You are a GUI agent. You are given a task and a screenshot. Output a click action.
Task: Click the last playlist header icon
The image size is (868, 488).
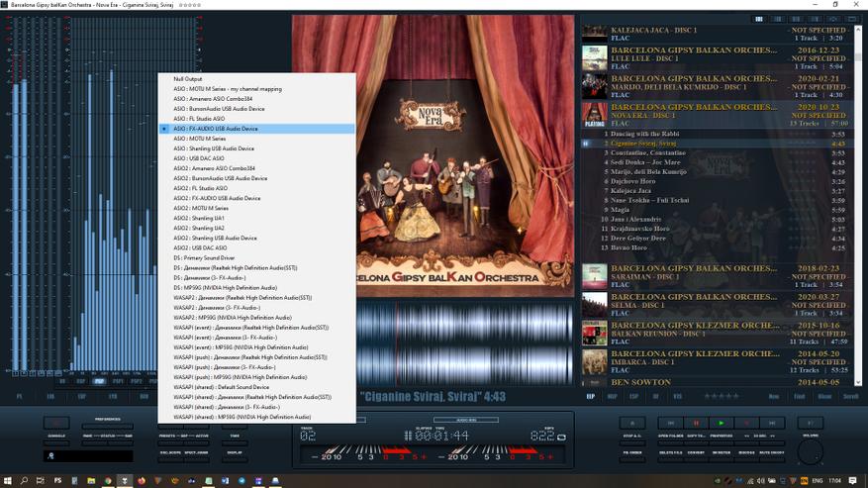852,19
